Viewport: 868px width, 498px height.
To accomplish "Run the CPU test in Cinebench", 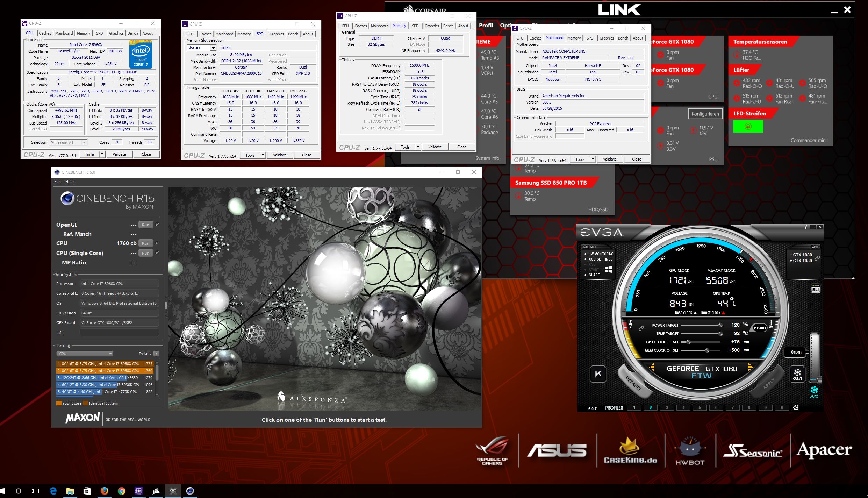I will tap(146, 243).
